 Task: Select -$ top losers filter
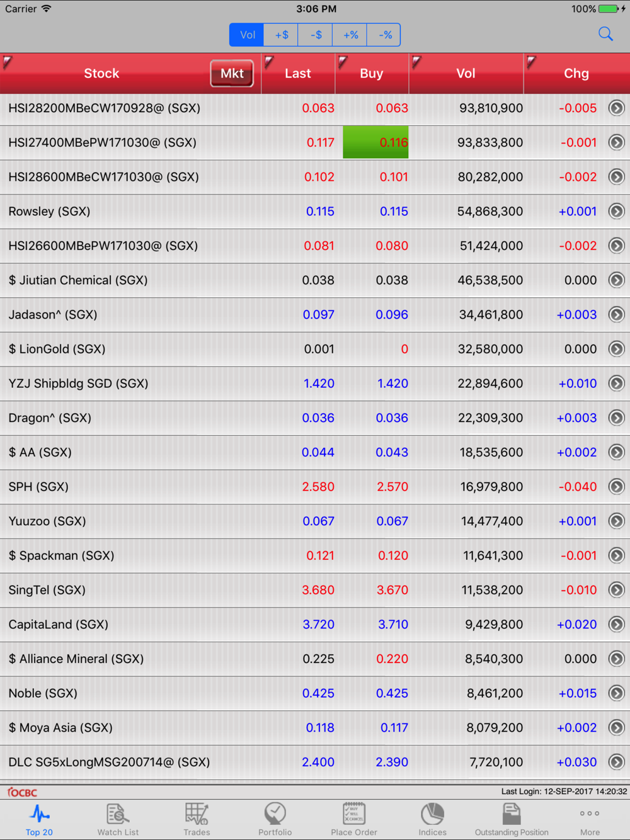pos(316,35)
